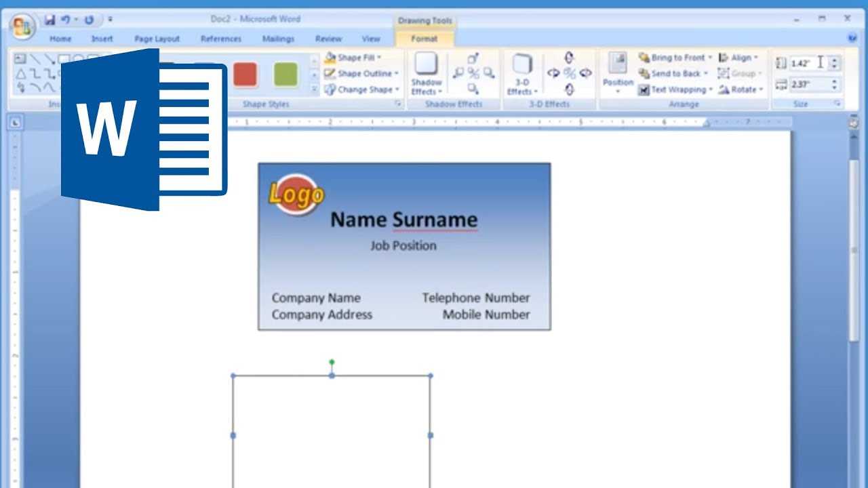The width and height of the screenshot is (868, 488).
Task: Toggle shadow on/off in Shadow Effects
Action: click(x=473, y=73)
